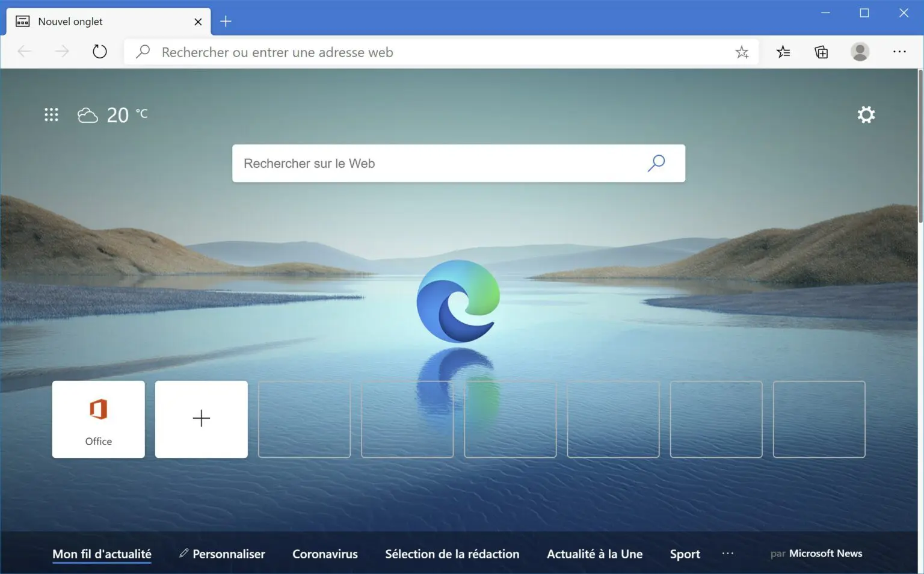Viewport: 924px width, 574px height.
Task: Open the app launcher grid icon
Action: [x=51, y=115]
